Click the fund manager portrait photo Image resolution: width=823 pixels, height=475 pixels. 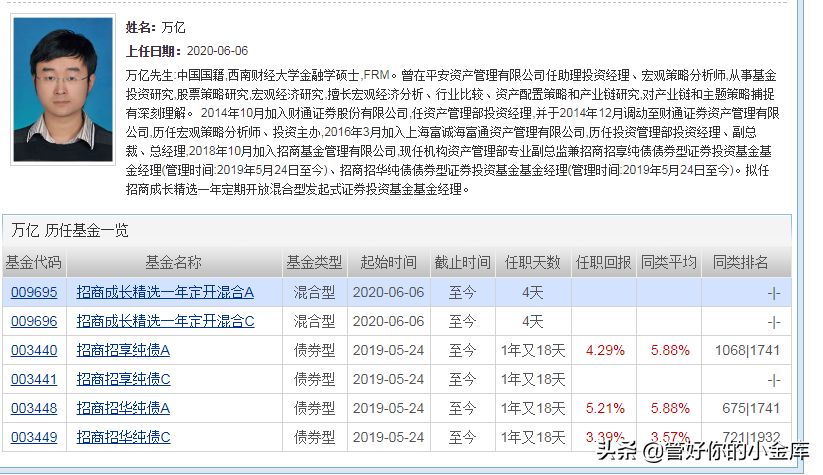tap(63, 89)
